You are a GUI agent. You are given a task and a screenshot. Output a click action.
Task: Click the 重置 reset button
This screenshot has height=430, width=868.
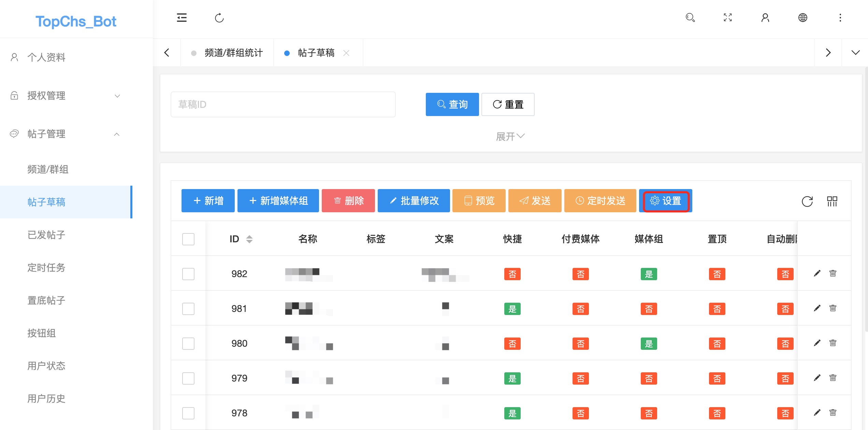[508, 104]
